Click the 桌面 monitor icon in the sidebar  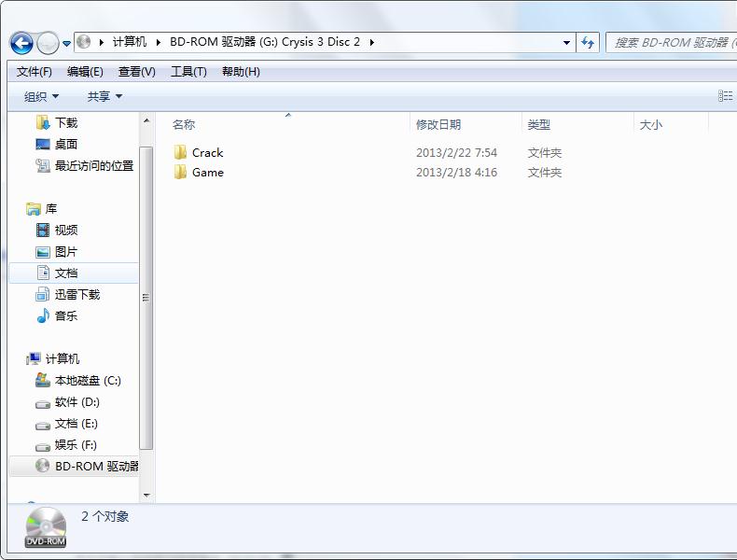[x=43, y=144]
